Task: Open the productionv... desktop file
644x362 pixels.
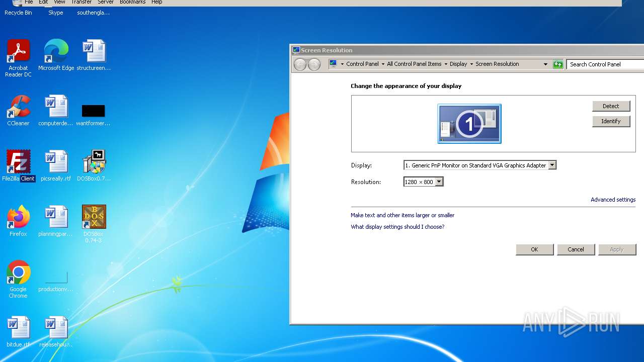Action: tap(56, 282)
